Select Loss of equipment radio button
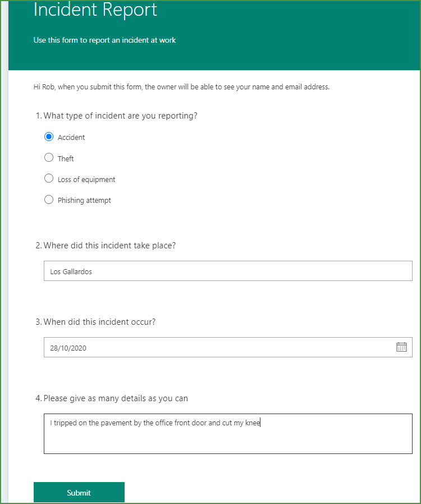Viewport: 421px width, 504px height. 49,179
